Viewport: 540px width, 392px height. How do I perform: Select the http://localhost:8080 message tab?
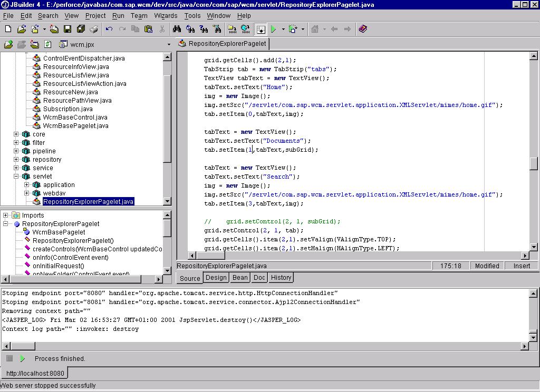tap(35, 374)
